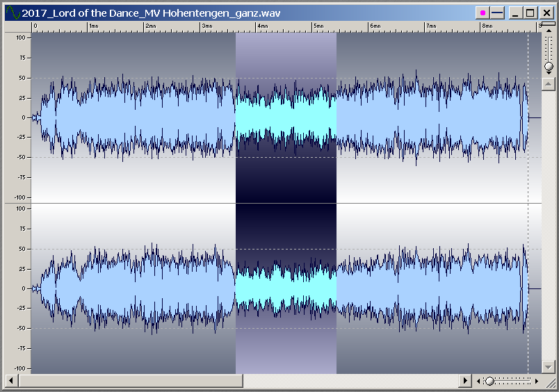Click the 75 level label of the bottom channel
Image resolution: width=559 pixels, height=392 pixels.
coord(22,229)
